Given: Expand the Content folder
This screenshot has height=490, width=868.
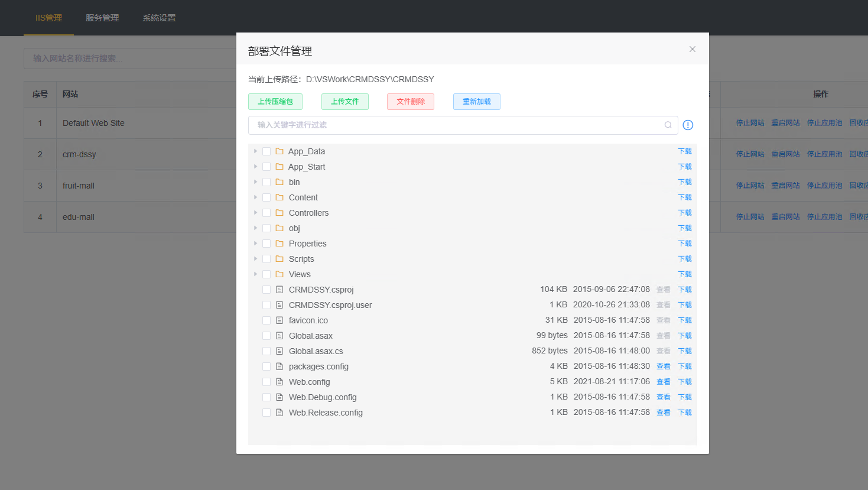Looking at the screenshot, I should (255, 197).
